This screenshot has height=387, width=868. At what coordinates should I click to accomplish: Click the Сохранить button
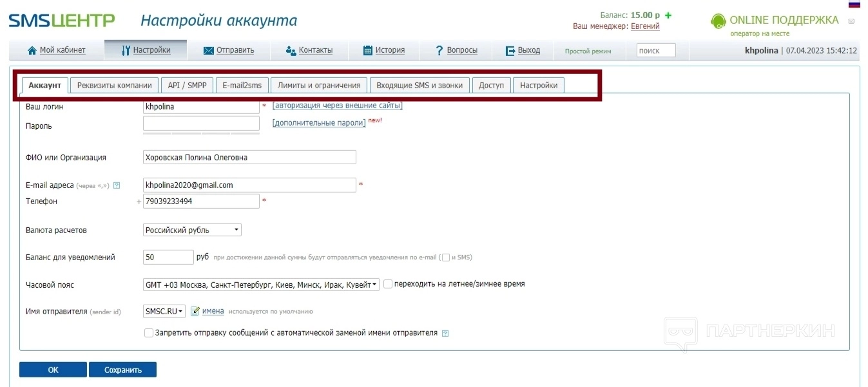122,370
